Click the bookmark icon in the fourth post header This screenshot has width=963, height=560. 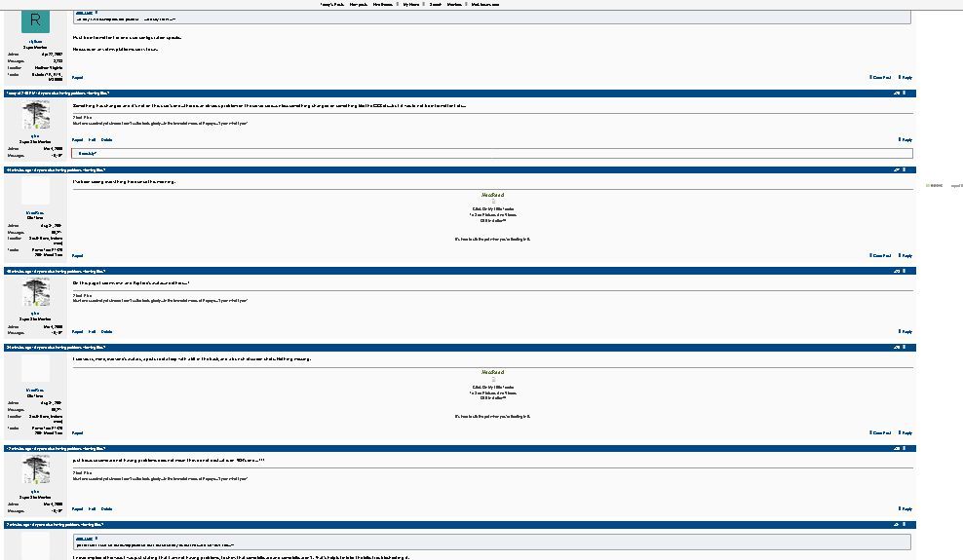click(905, 271)
